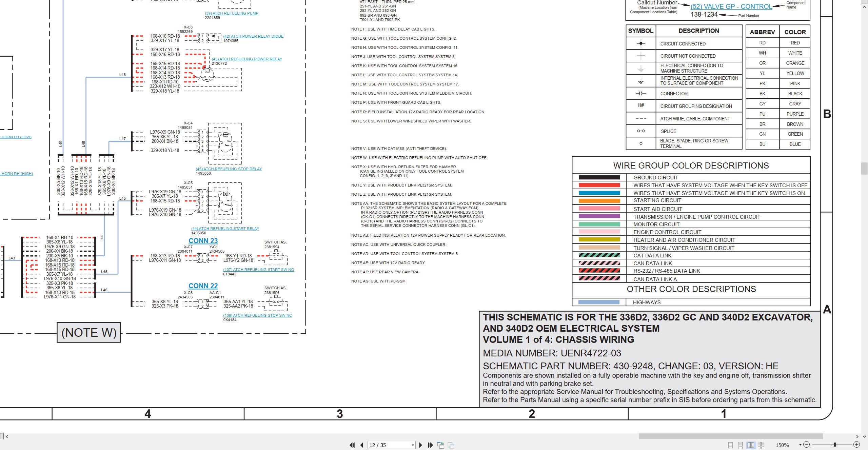Open the HORN LH (LOW) link
Image resolution: width=868 pixels, height=450 pixels.
click(x=16, y=137)
